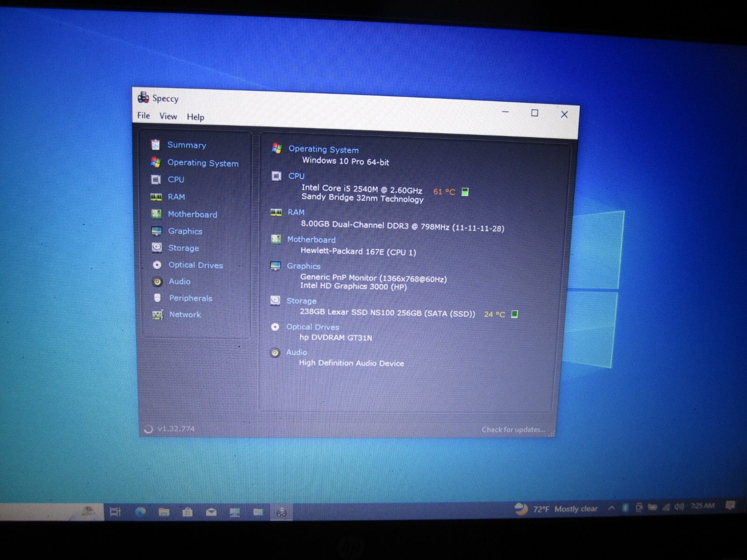Click 'Sandy Bridge 32nm Technology' text
747x560 pixels.
pyautogui.click(x=362, y=198)
